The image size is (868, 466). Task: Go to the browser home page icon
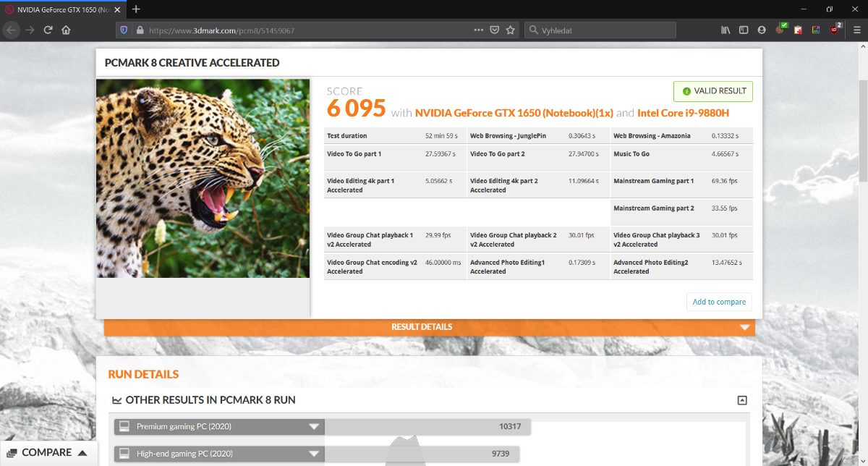pos(66,30)
